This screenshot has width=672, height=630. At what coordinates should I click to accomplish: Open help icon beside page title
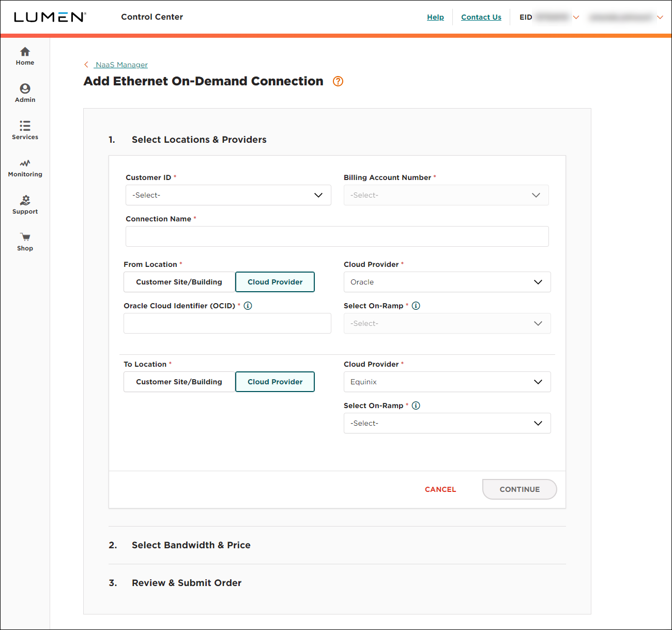(338, 81)
